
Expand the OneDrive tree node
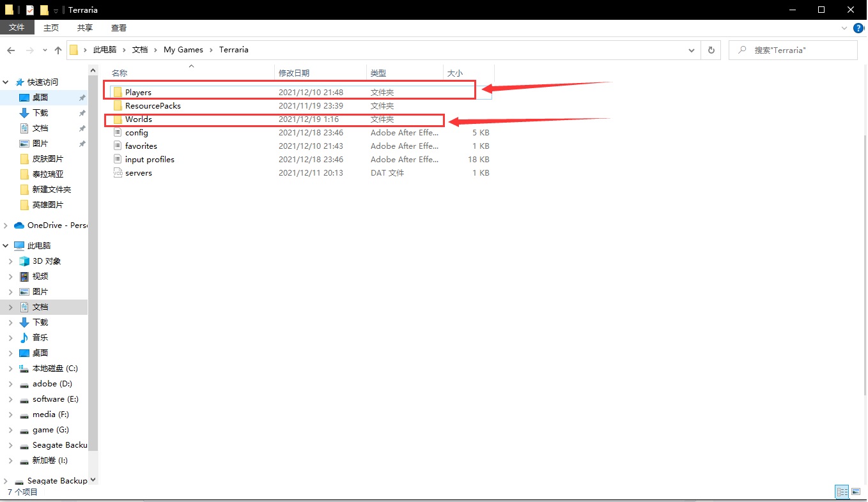coord(6,225)
